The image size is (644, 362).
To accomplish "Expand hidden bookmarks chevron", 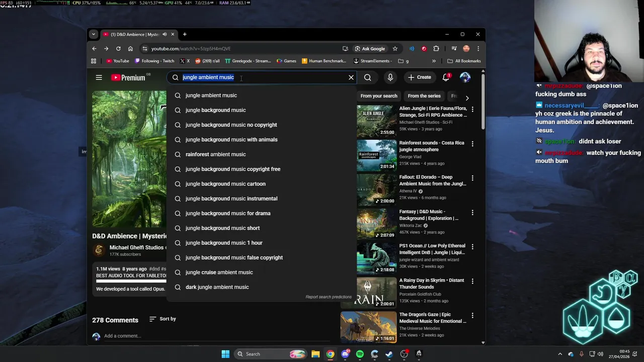I will (434, 61).
